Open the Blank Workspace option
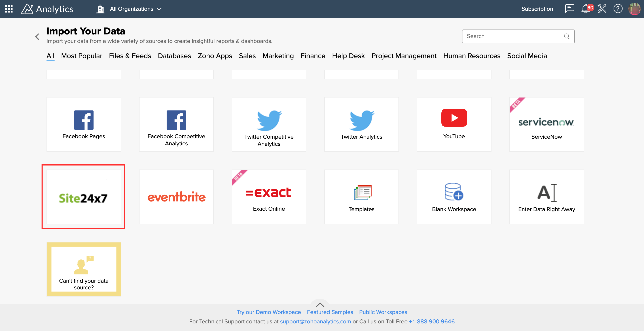The image size is (644, 331). click(x=454, y=197)
